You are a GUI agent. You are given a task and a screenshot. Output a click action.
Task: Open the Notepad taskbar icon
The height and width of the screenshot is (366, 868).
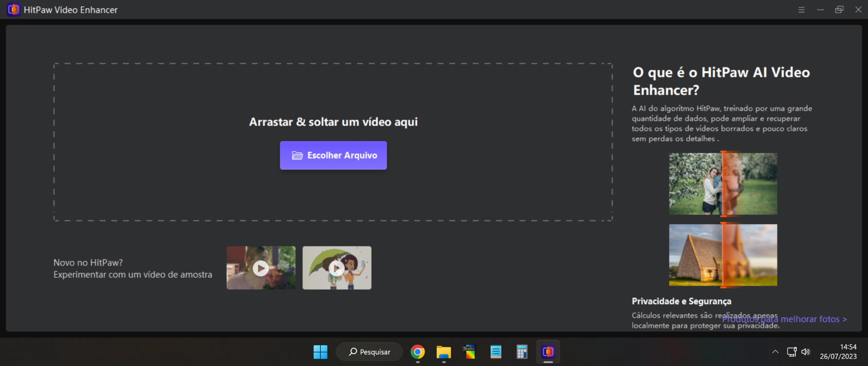click(x=496, y=352)
